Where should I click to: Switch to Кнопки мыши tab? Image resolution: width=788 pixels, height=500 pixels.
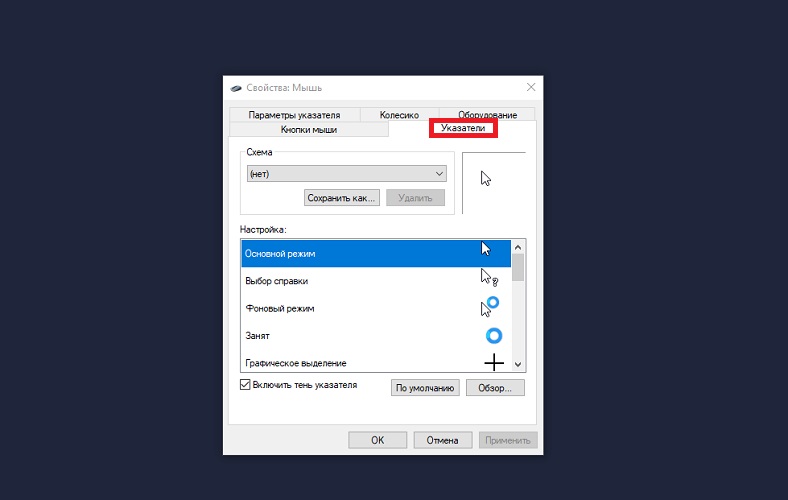(x=309, y=130)
